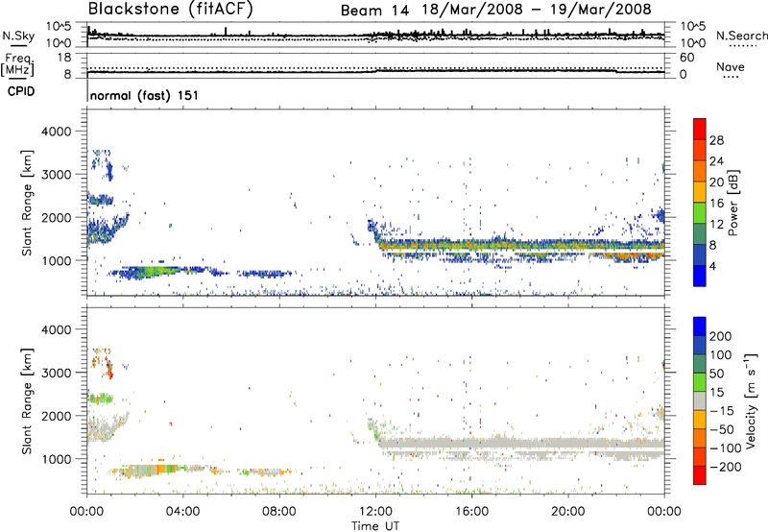
Task: Click strong power band near 1300 km at 16:00
Action: click(471, 245)
